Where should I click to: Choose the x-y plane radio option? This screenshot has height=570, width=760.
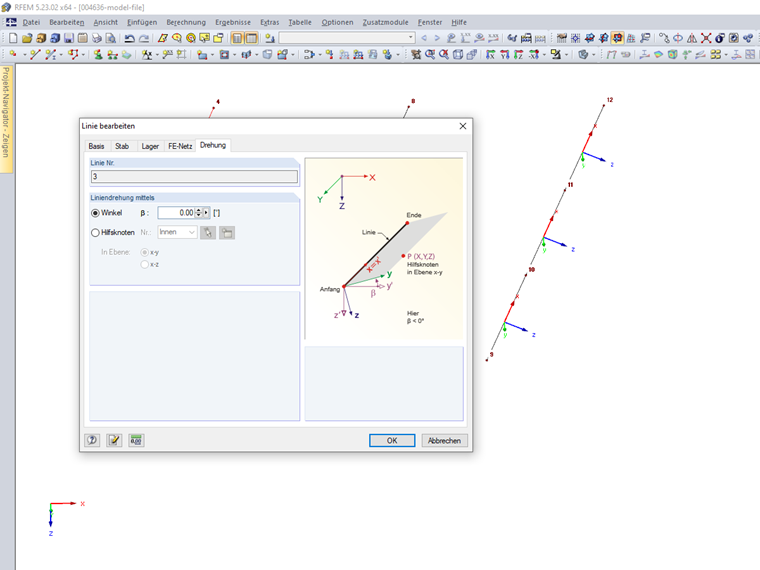(144, 253)
